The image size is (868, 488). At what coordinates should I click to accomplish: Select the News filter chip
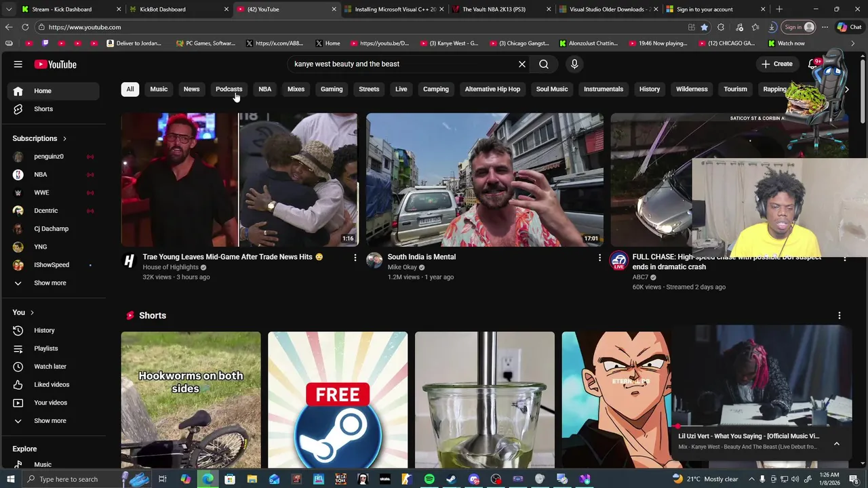(x=191, y=89)
